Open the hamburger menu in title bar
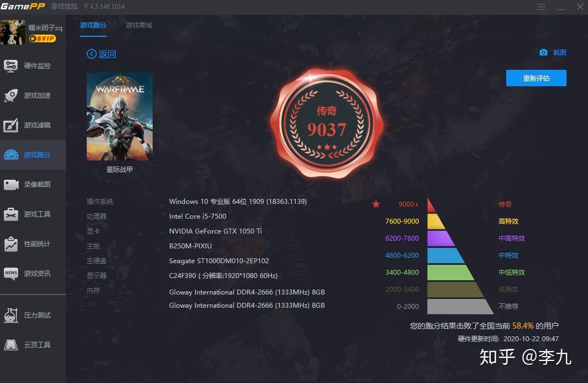Image resolution: width=588 pixels, height=383 pixels. [541, 7]
